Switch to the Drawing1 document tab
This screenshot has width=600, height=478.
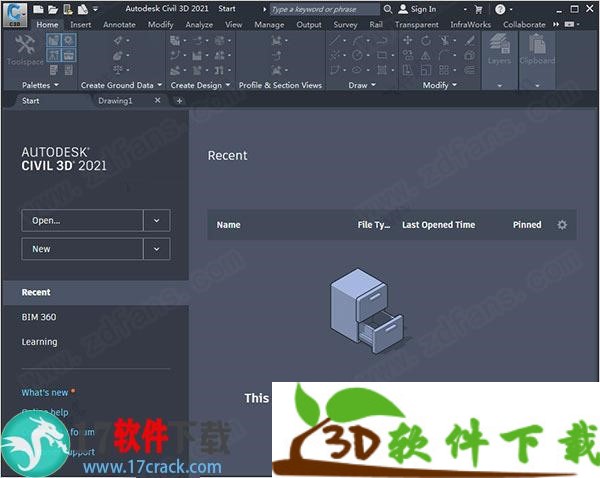(x=115, y=101)
